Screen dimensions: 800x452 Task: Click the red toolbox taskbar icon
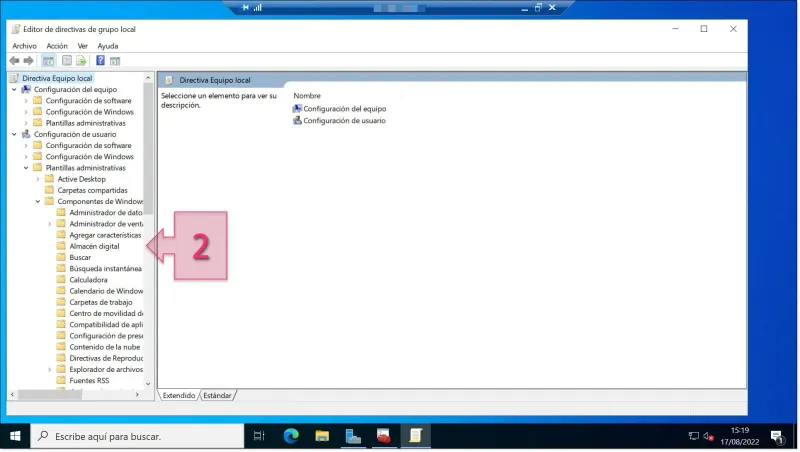click(384, 436)
